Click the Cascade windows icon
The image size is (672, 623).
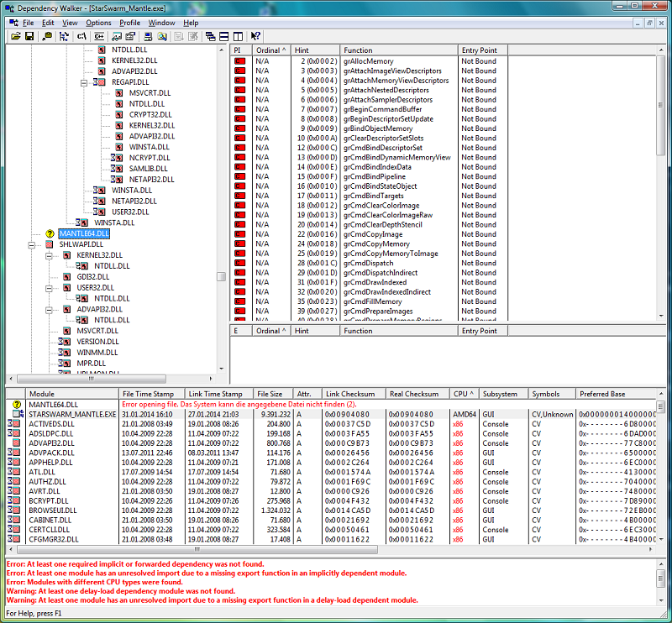click(211, 36)
